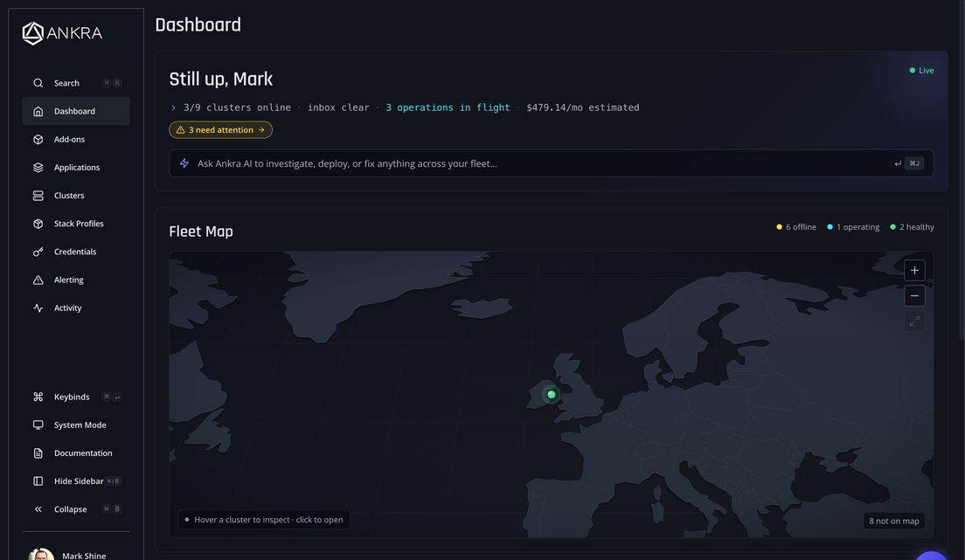
Task: Click the Ask Ankra AI input field
Action: click(x=551, y=163)
